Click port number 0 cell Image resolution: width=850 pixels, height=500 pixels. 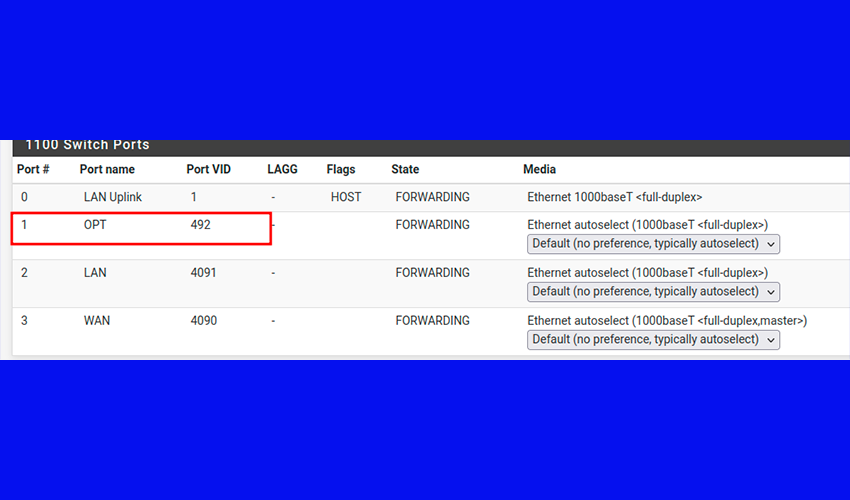pos(24,197)
